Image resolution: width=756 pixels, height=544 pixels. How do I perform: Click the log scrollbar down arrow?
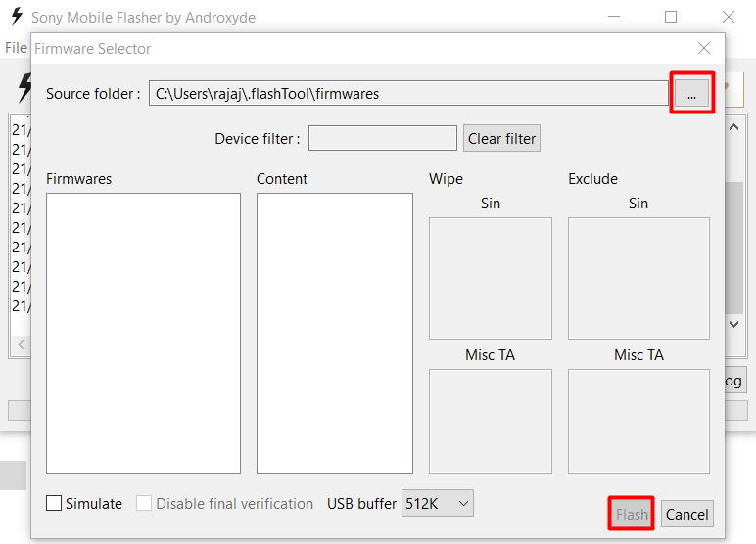734,324
